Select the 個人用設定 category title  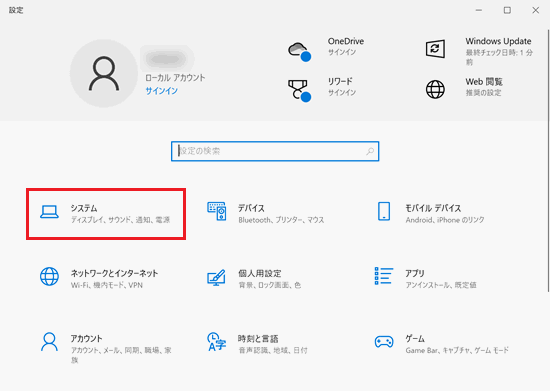pos(260,273)
